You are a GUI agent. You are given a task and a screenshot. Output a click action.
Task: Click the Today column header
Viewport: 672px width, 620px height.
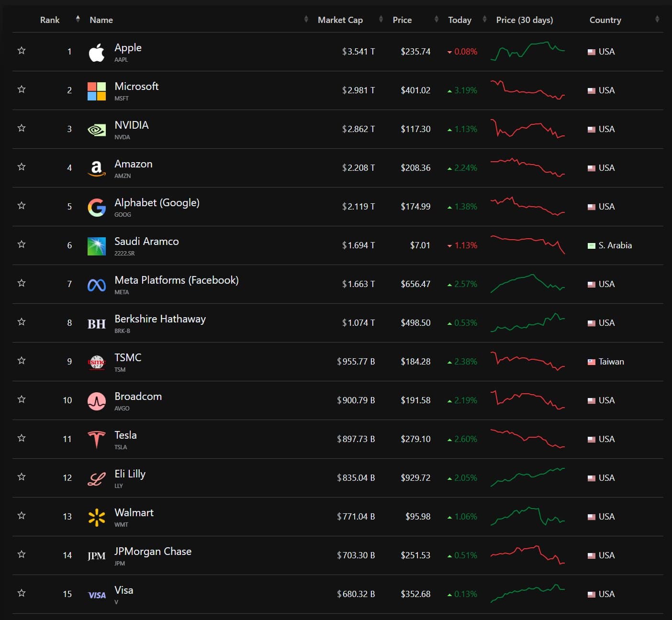(x=459, y=20)
